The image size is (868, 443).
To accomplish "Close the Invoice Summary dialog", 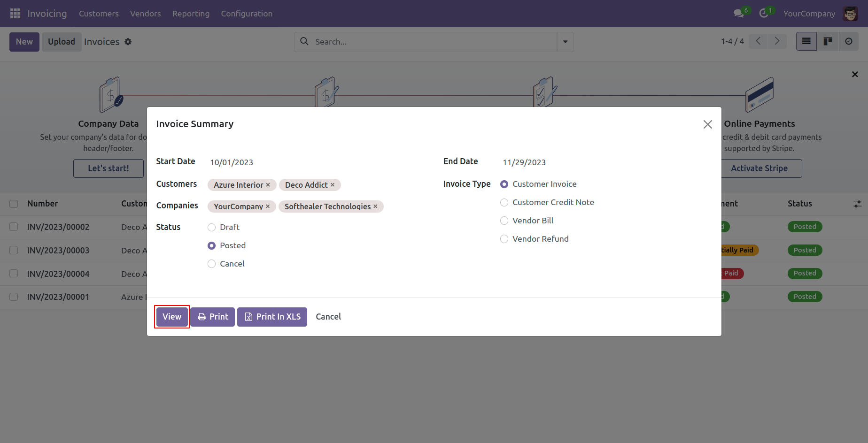I will tap(707, 124).
